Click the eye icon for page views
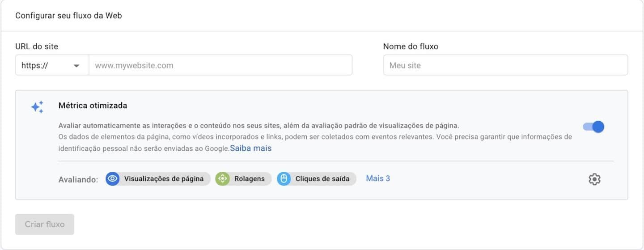 coord(113,179)
